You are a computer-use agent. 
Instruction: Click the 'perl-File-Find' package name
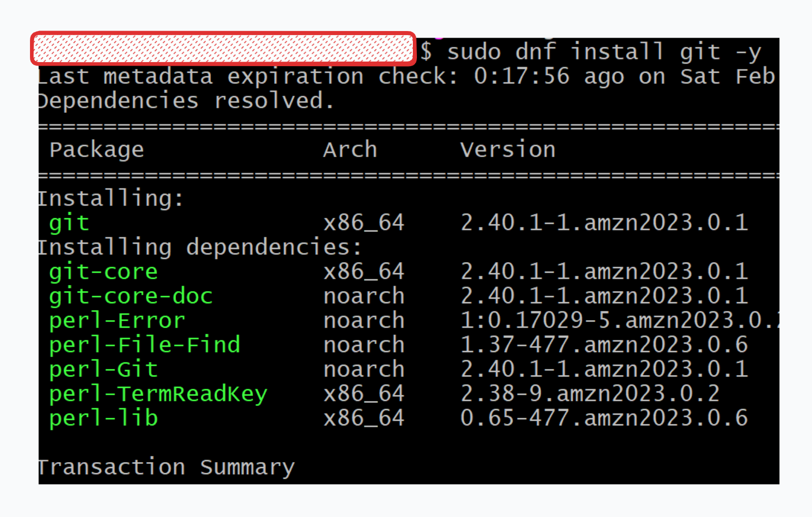[x=145, y=345]
